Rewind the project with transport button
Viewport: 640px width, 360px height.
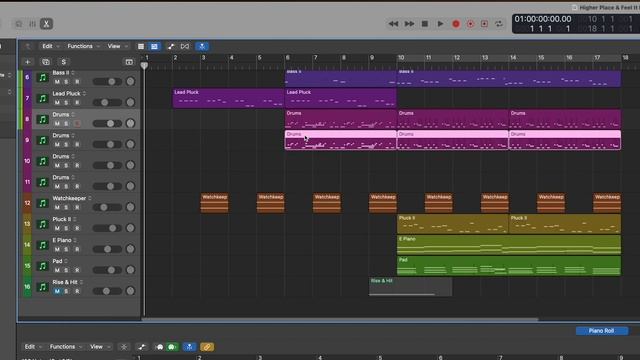tap(393, 24)
